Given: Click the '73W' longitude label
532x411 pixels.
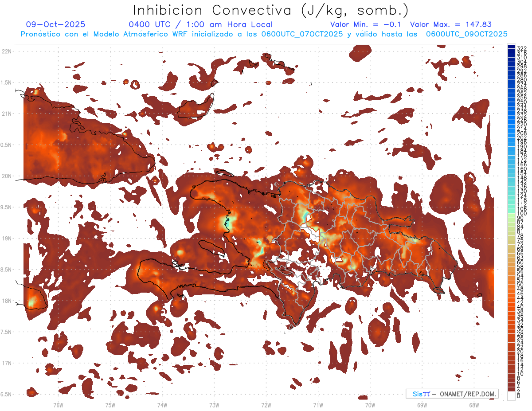Looking at the screenshot, I should (214, 405).
